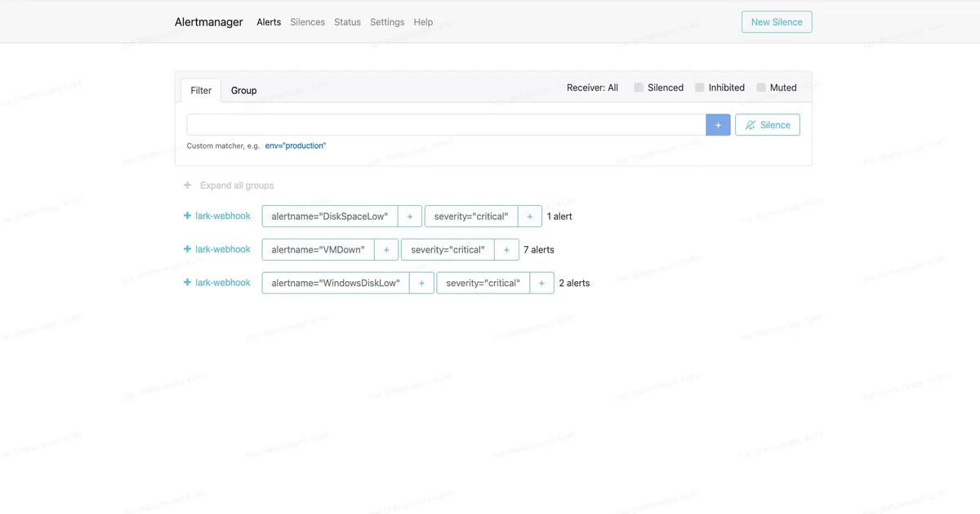Expand the DiskSpaceLow lark-webhook alert group
This screenshot has width=980, height=514.
point(185,216)
